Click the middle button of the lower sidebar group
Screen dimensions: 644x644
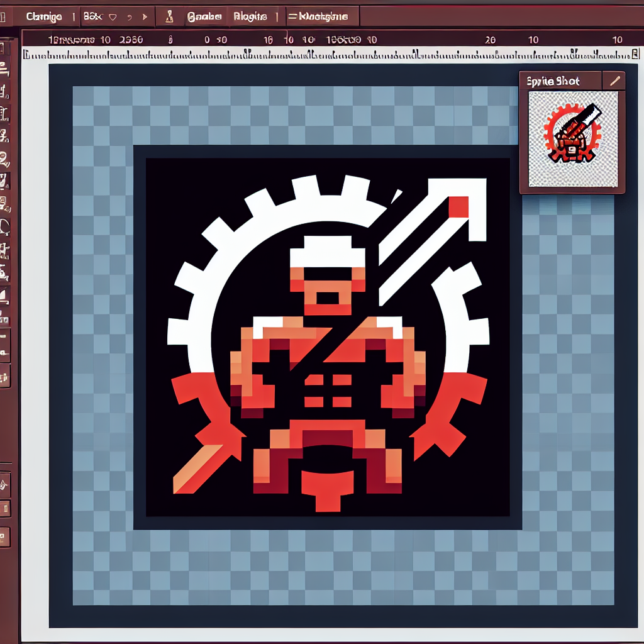click(x=4, y=508)
